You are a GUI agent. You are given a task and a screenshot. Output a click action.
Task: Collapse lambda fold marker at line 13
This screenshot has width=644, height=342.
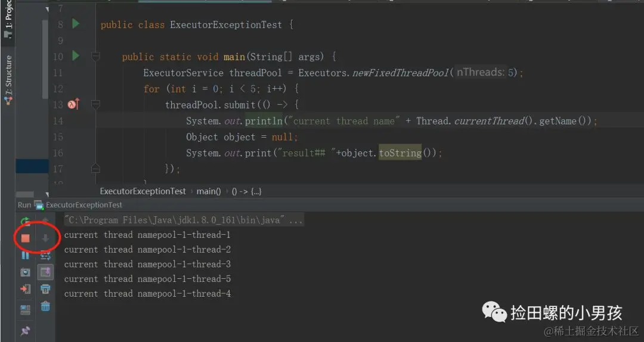[x=95, y=104]
